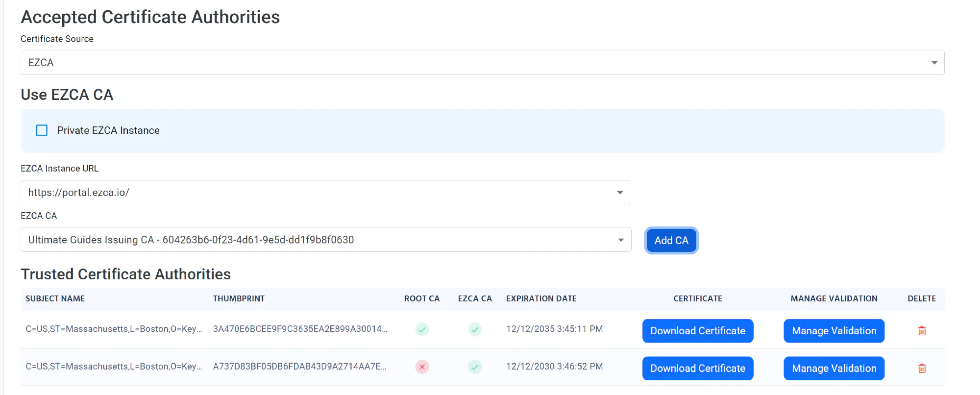Open the Certificate Source dropdown showing EZCA
This screenshot has height=395, width=980.
tap(482, 63)
